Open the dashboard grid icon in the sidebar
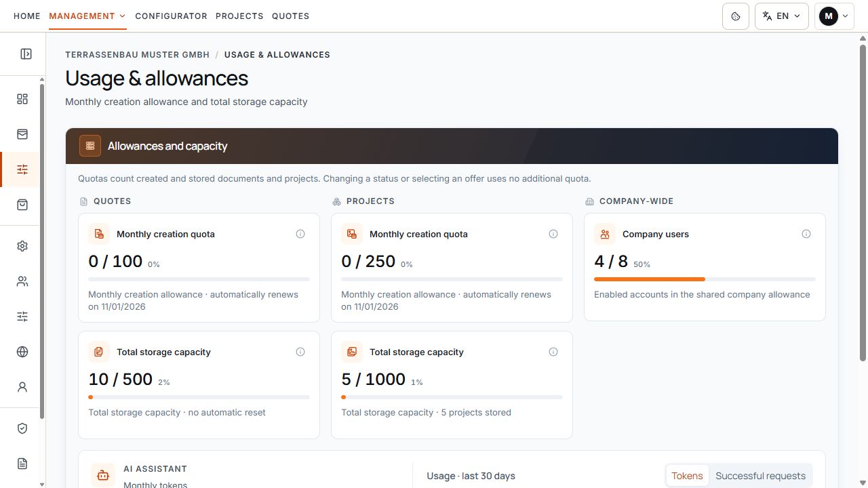The height and width of the screenshot is (488, 868). tap(22, 99)
